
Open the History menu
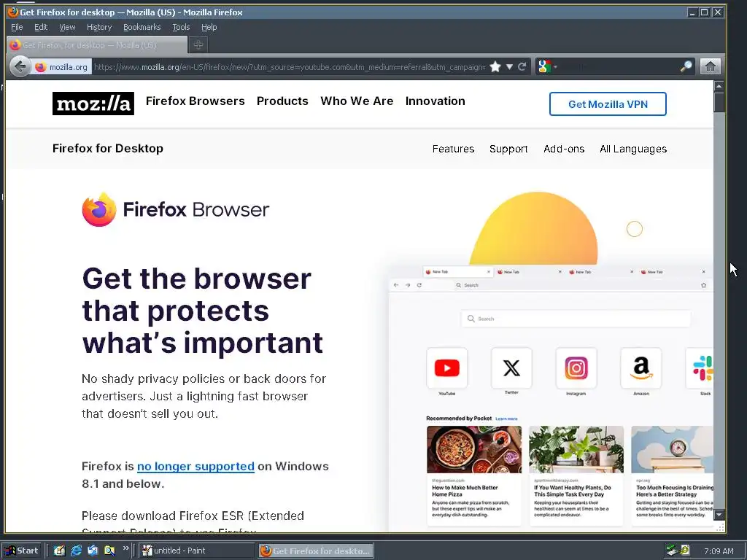(99, 27)
